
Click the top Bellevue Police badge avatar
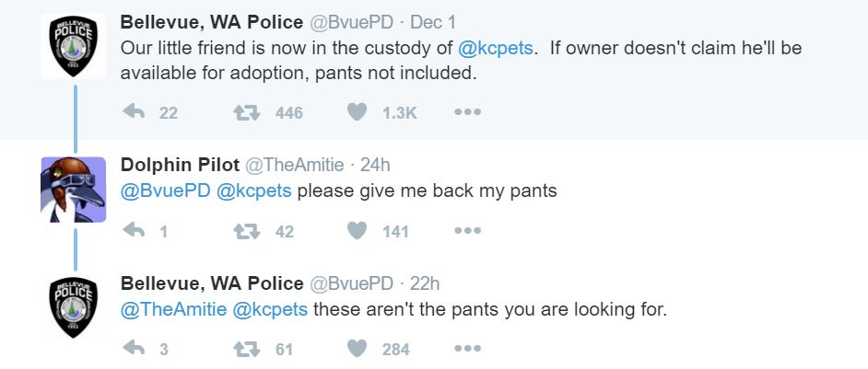click(74, 46)
